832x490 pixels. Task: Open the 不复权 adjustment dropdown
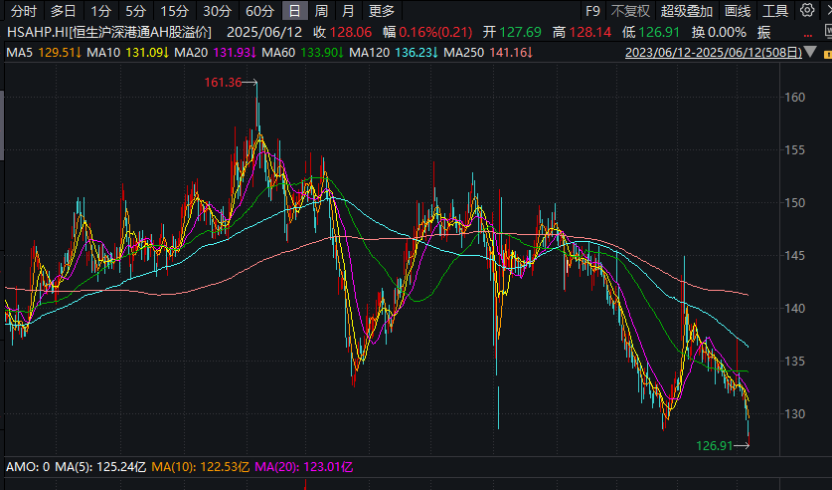pyautogui.click(x=630, y=12)
